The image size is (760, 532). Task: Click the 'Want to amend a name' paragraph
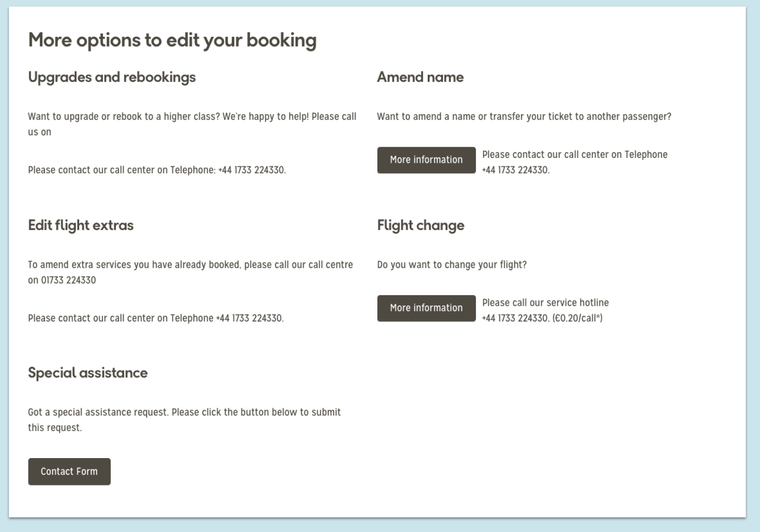click(x=524, y=117)
